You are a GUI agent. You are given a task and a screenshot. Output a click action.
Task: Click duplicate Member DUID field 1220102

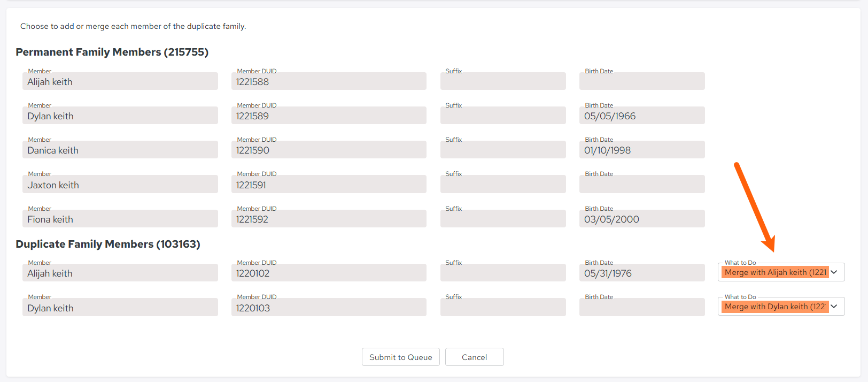[329, 273]
